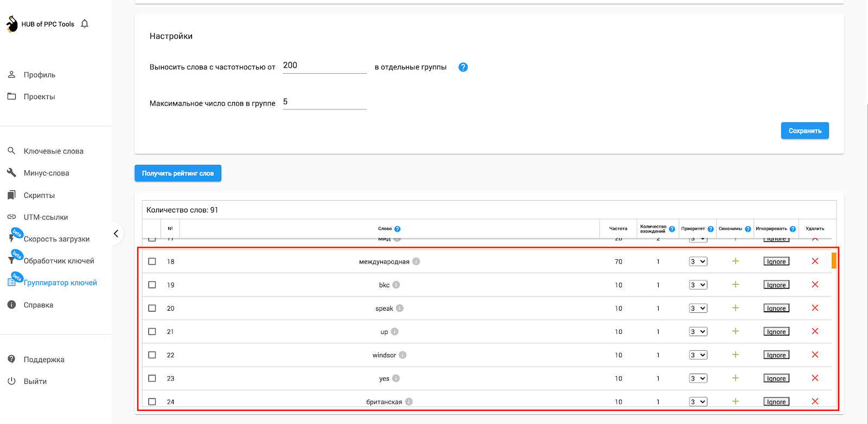
Task: Show help for "Количество вхождений" column
Action: point(672,229)
